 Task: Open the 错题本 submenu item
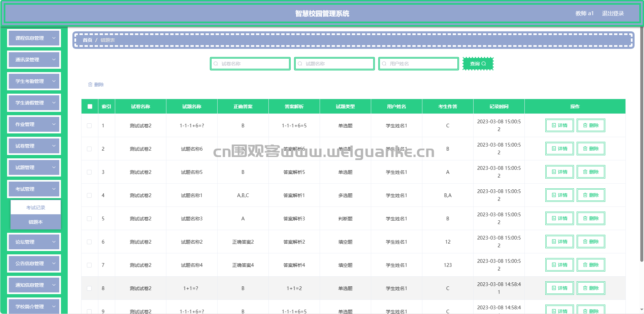[36, 222]
